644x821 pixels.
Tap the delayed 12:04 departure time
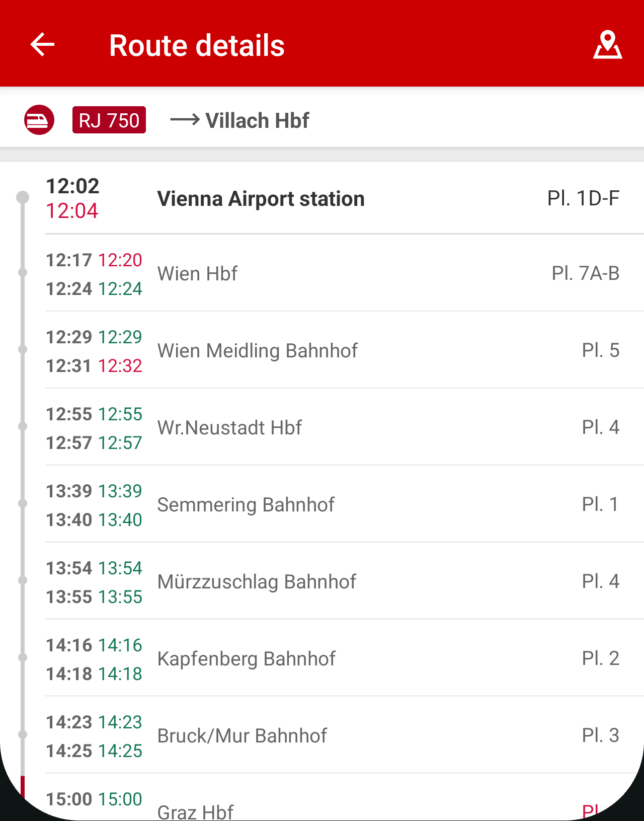click(72, 211)
